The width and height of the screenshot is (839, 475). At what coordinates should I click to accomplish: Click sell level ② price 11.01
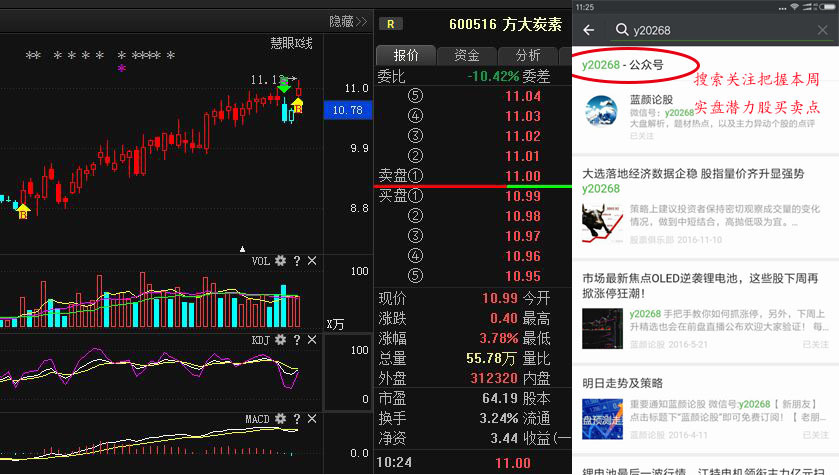click(x=523, y=156)
